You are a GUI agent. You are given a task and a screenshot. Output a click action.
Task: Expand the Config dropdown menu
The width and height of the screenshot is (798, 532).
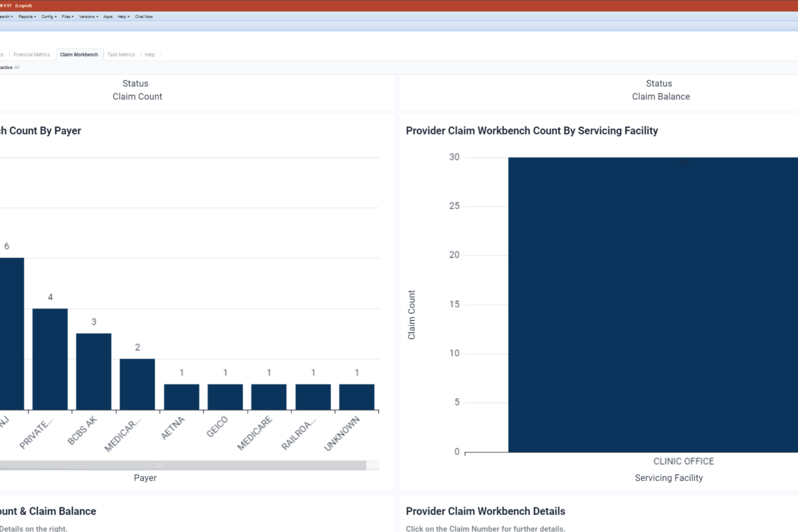pos(49,17)
